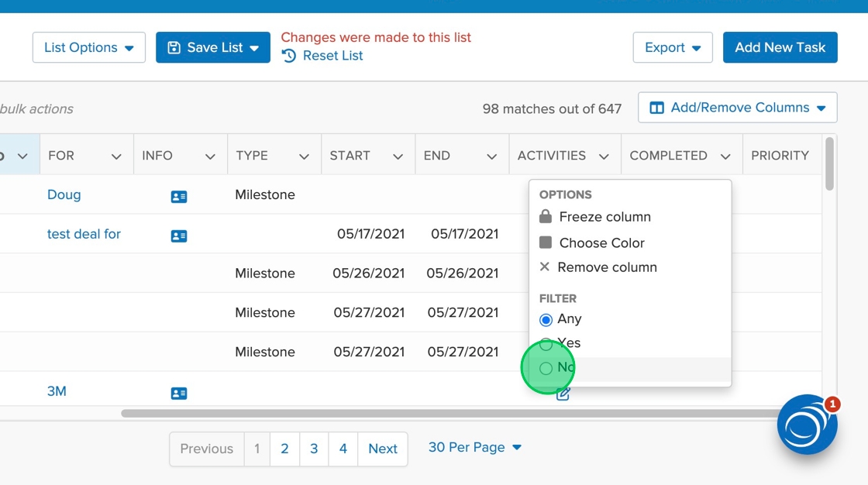
Task: Click the horizontal scrollbar below the table
Action: (449, 414)
